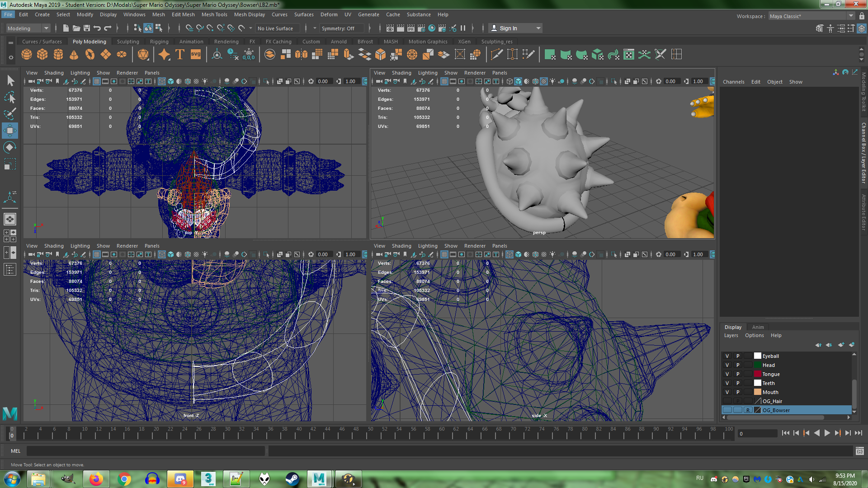Click the Undo arrow icon
The height and width of the screenshot is (488, 868).
[97, 28]
